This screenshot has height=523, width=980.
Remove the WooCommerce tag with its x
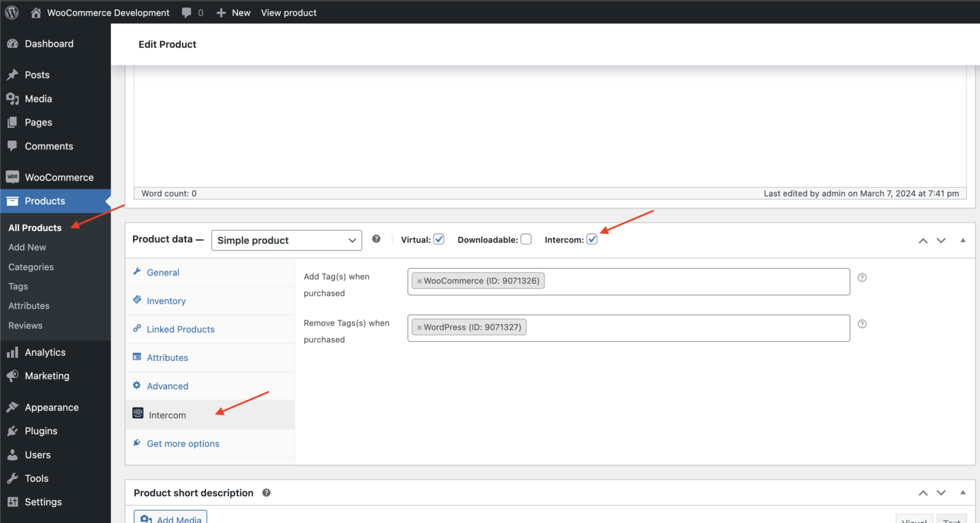pos(419,281)
